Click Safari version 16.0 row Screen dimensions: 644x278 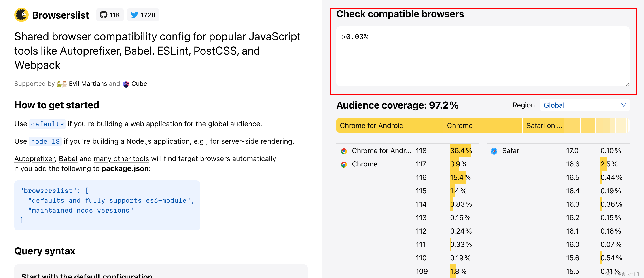tap(558, 244)
